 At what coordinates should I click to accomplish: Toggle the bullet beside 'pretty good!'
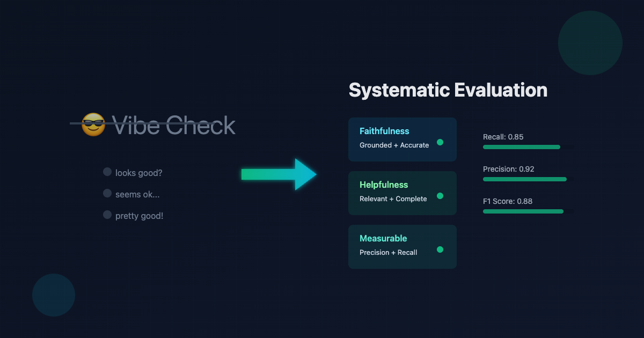point(107,214)
